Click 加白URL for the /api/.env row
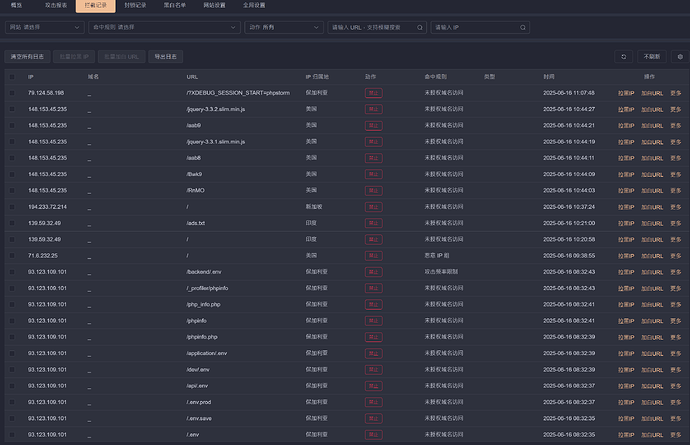 (652, 386)
